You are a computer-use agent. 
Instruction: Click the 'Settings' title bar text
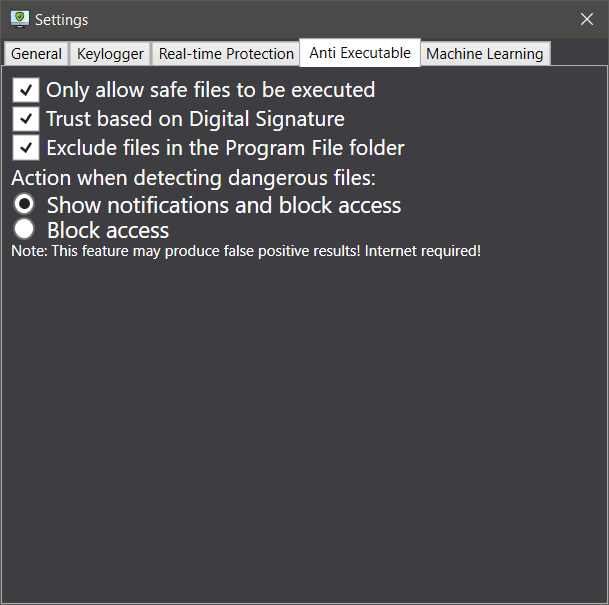pos(62,20)
